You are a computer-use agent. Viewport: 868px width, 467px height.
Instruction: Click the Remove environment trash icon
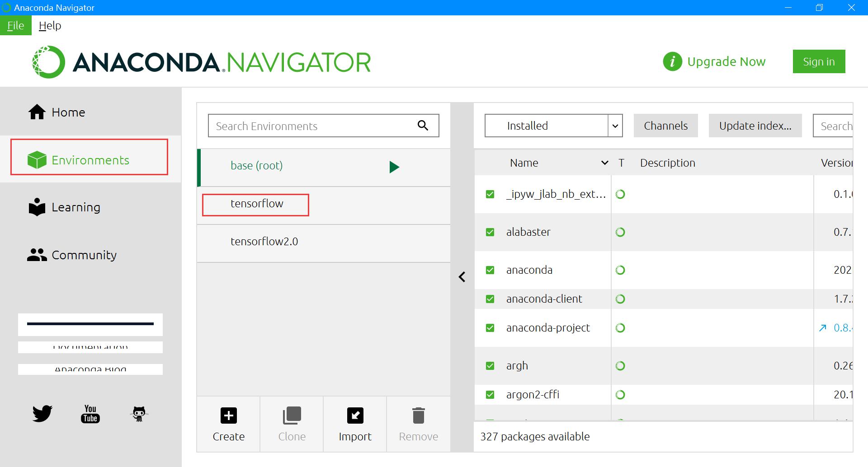[x=419, y=416]
